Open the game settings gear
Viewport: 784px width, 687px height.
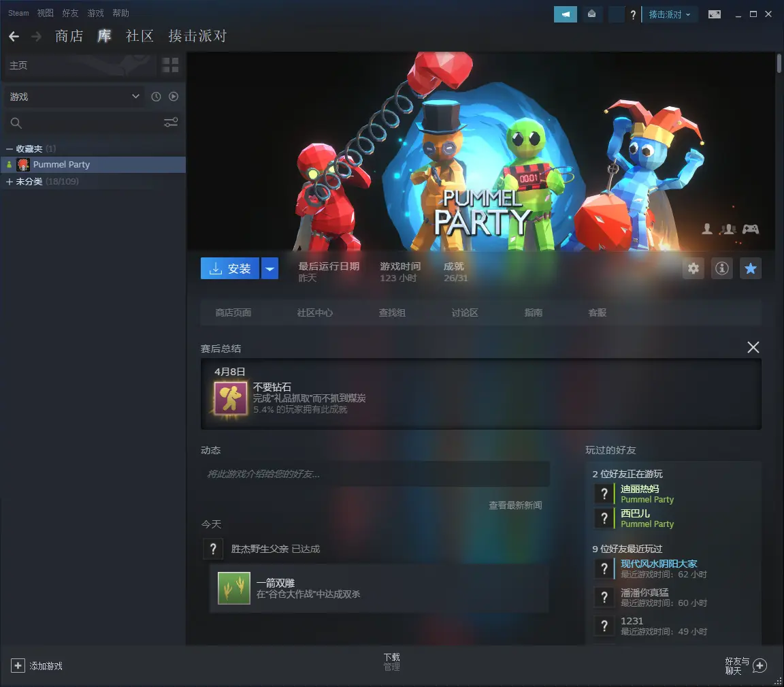pos(693,268)
